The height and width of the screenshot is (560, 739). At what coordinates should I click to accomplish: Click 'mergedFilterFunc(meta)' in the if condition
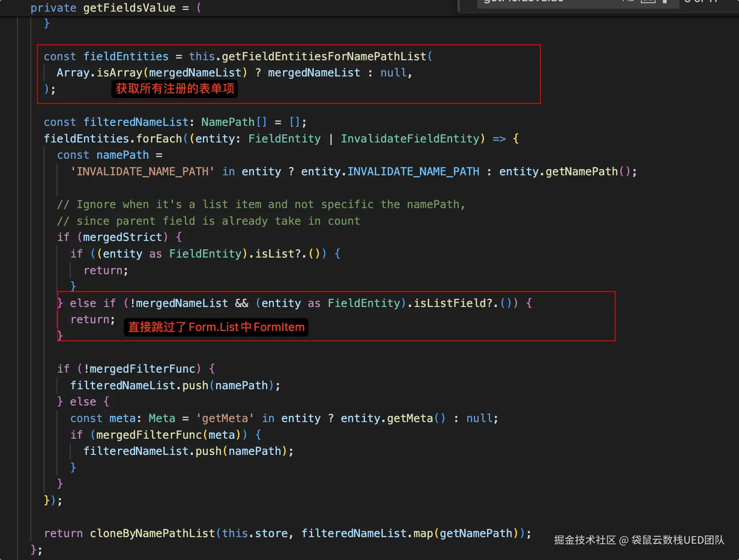pos(169,435)
